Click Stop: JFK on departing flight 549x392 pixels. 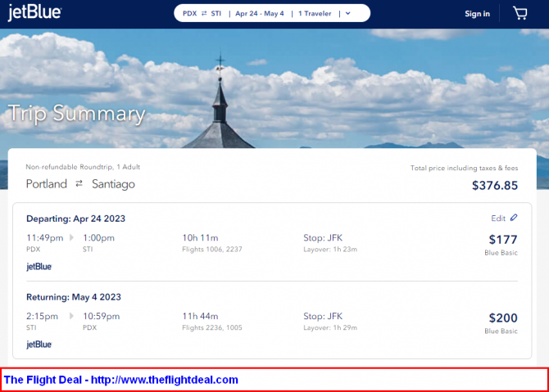point(323,238)
